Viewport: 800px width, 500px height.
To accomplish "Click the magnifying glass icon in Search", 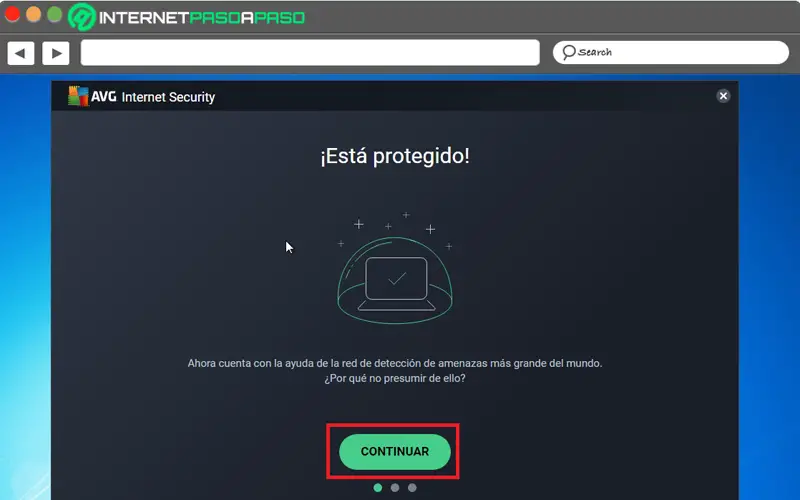I will click(568, 53).
